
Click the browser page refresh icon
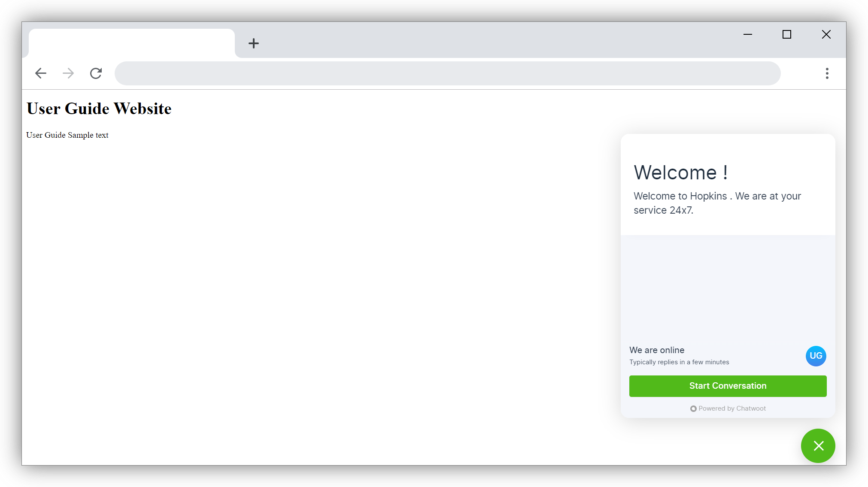(x=96, y=73)
